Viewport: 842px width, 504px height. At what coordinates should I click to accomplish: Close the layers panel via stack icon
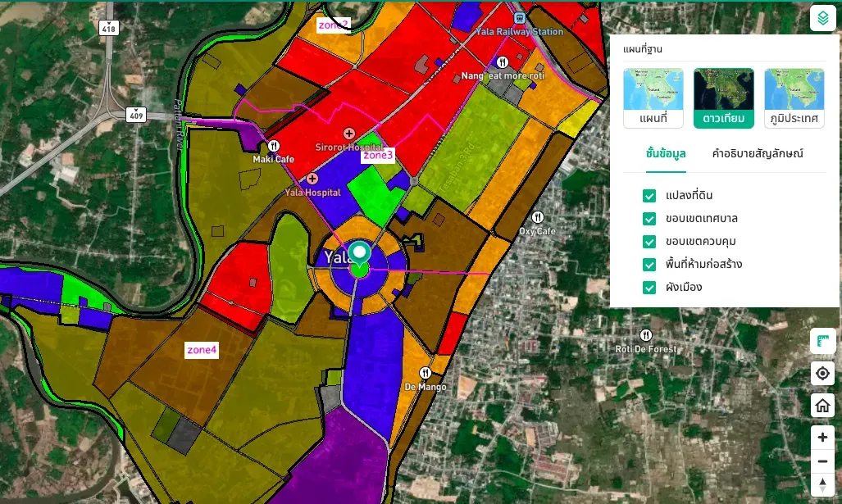(822, 18)
